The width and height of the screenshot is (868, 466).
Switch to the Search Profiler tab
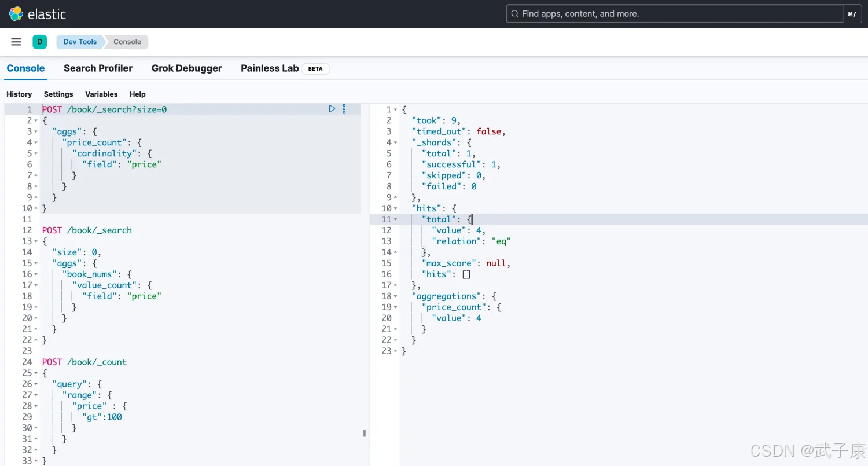[x=98, y=68]
